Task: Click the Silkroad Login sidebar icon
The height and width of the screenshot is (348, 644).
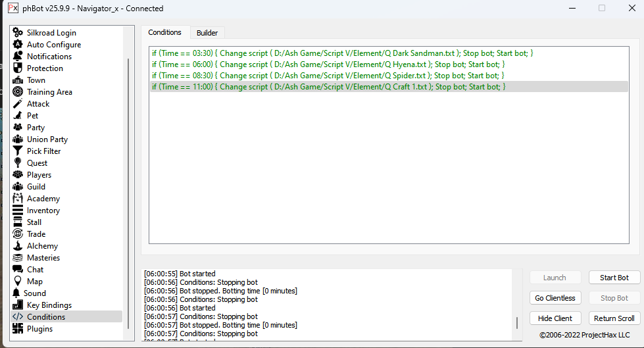Action: 18,32
